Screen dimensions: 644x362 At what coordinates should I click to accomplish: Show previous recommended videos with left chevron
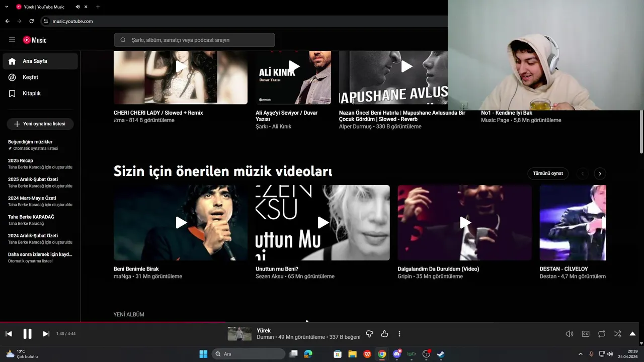tap(583, 173)
